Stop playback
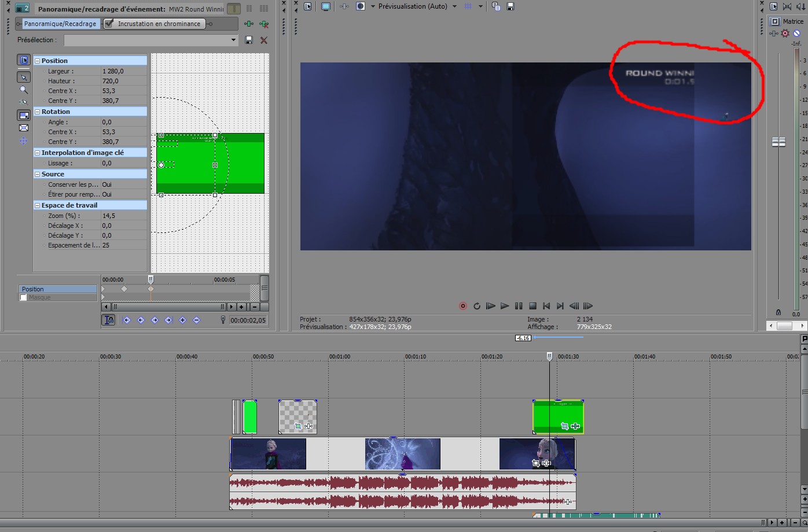 click(x=532, y=306)
